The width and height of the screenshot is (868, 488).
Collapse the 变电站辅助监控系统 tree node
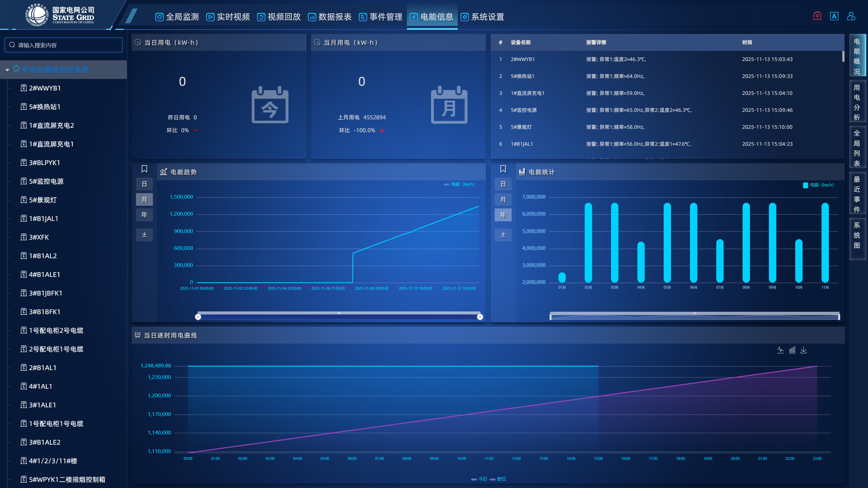coord(7,70)
